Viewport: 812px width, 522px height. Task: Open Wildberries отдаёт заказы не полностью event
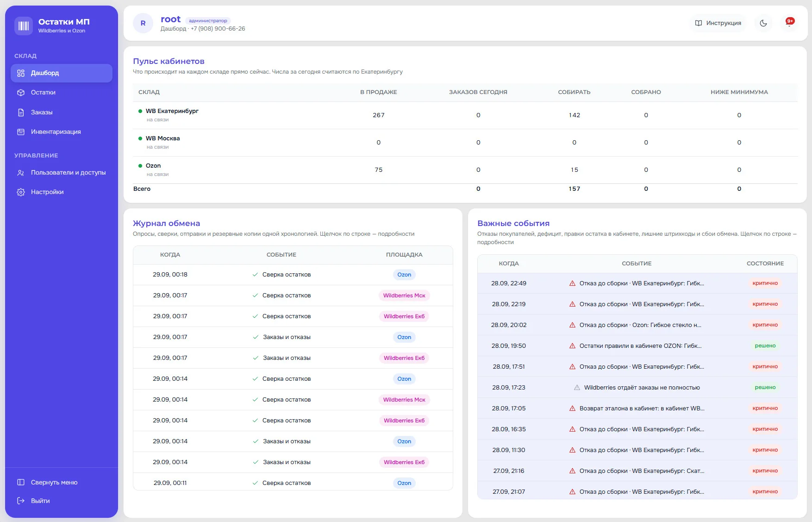point(637,388)
